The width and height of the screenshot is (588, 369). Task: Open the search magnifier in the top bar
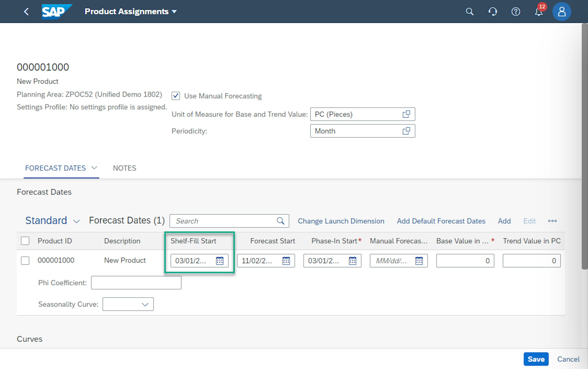pyautogui.click(x=469, y=12)
